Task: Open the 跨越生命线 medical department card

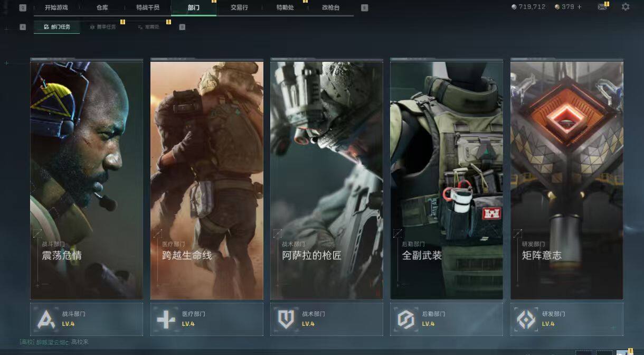Action: (x=207, y=180)
